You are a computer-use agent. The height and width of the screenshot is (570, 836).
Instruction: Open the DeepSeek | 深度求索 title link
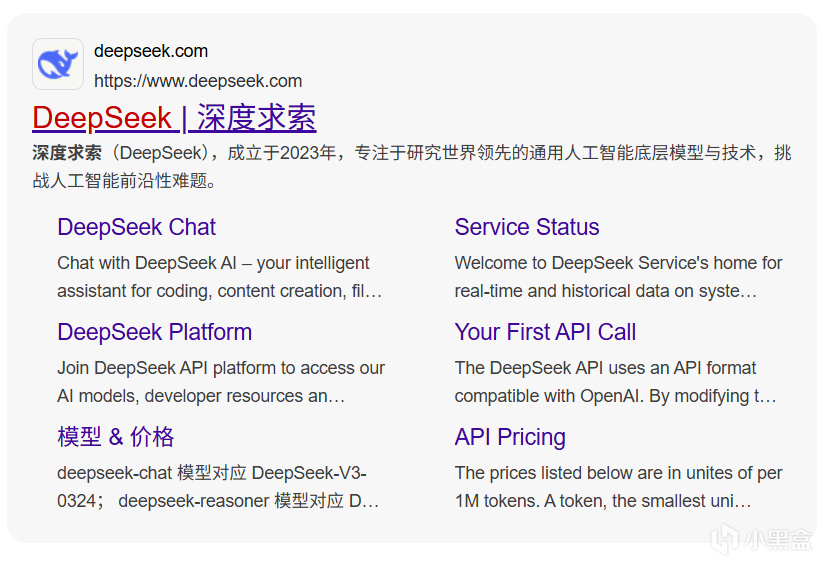click(x=174, y=118)
